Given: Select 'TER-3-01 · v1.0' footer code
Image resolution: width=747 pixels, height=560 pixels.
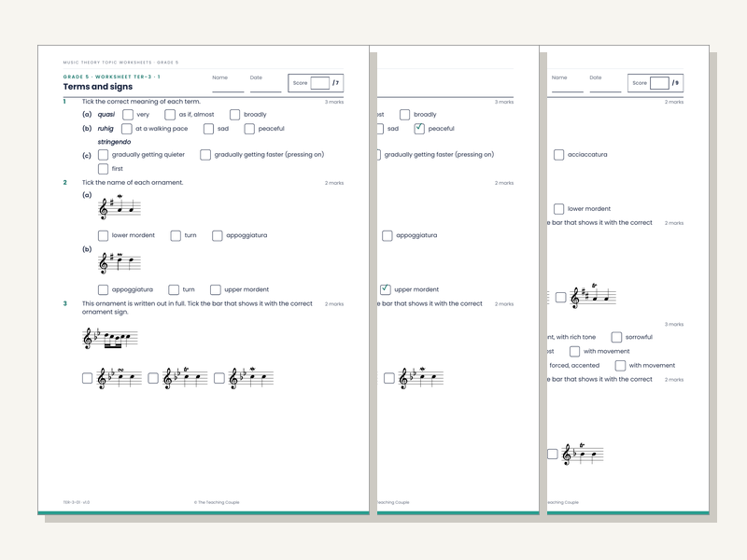Looking at the screenshot, I should 77,502.
